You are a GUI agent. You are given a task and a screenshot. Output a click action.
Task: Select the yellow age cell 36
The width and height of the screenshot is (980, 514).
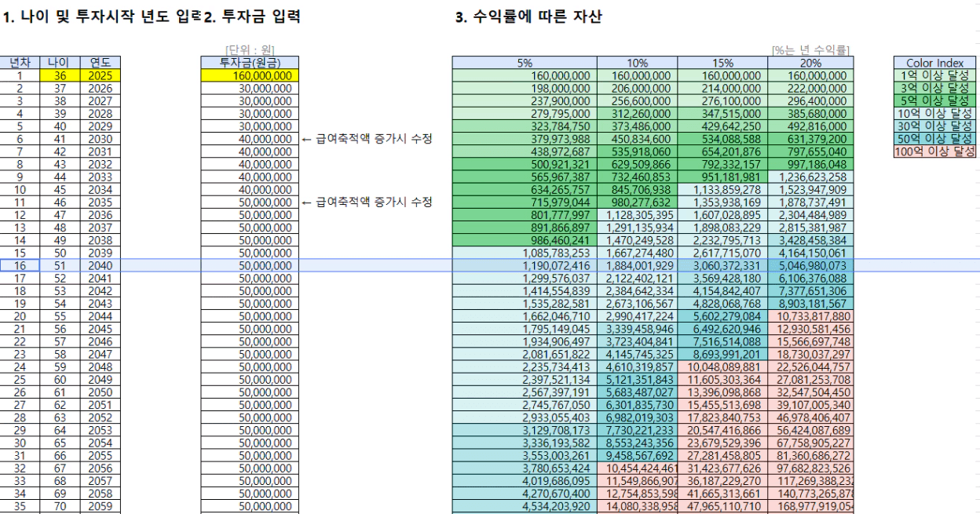pos(59,76)
